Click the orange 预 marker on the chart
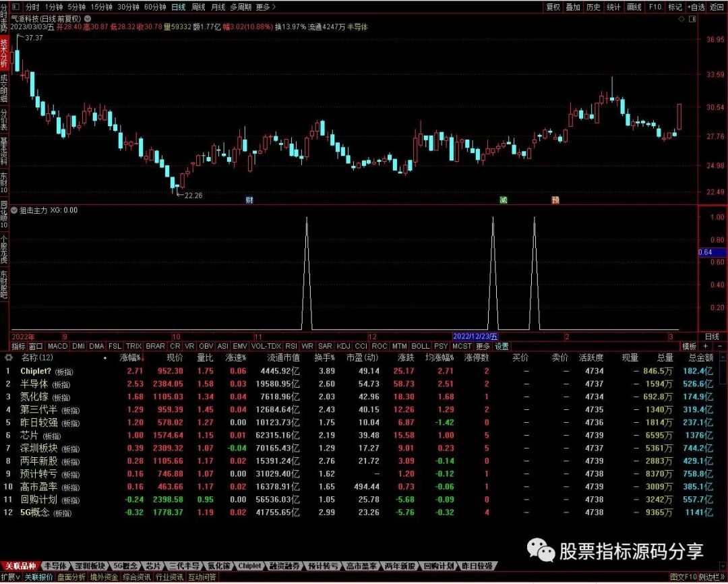728x584 pixels. pos(555,200)
